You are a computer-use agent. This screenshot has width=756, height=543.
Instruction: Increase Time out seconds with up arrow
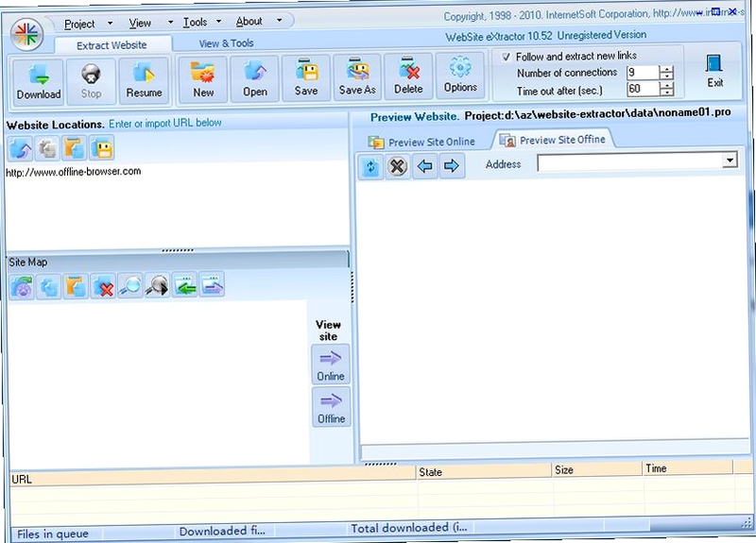coord(666,85)
